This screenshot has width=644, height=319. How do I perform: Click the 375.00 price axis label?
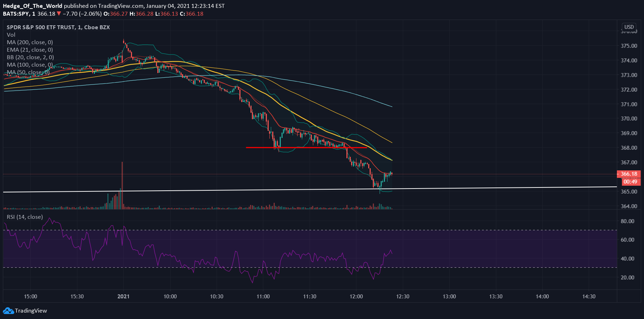point(629,46)
